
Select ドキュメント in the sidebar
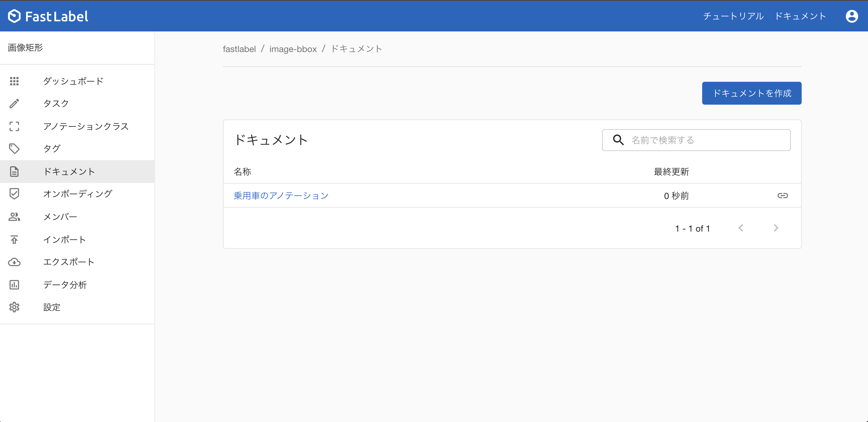tap(77, 172)
